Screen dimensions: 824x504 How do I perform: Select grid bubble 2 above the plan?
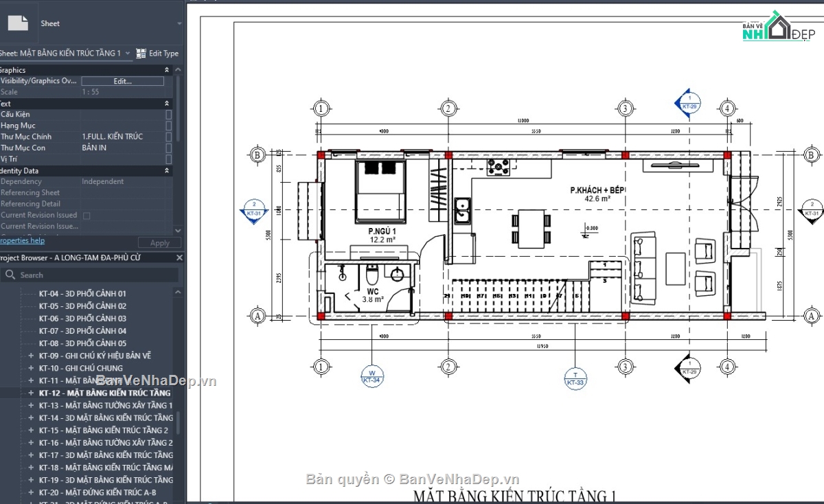(448, 108)
